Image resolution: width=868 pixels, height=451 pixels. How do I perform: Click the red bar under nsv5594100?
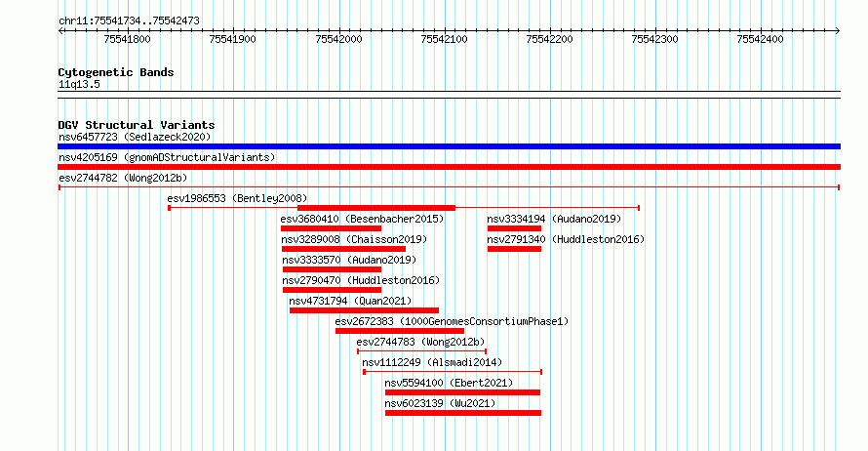pos(463,392)
